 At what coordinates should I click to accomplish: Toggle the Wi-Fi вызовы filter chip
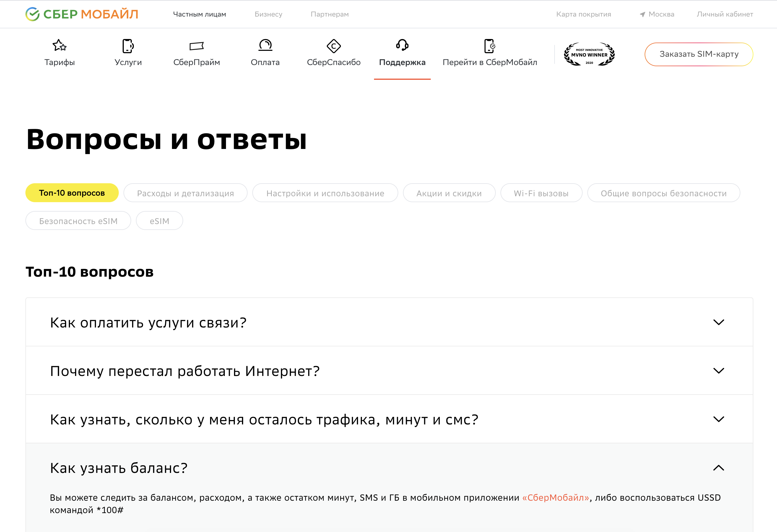pos(541,193)
